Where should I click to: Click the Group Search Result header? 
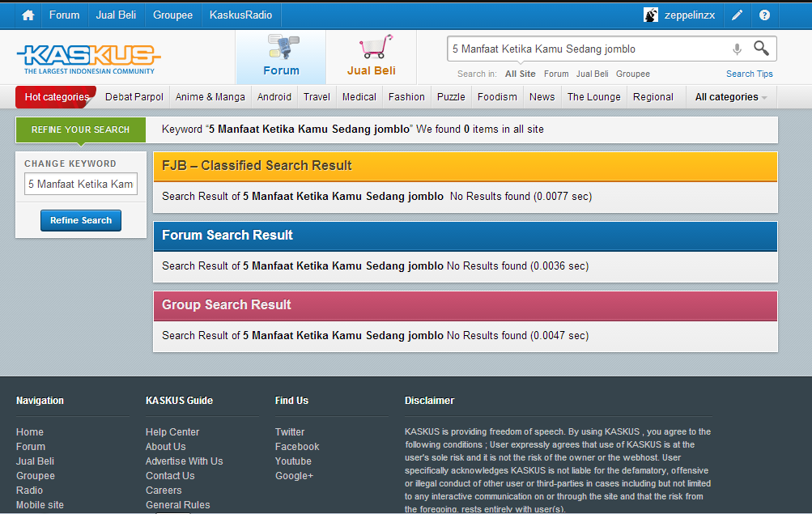466,305
